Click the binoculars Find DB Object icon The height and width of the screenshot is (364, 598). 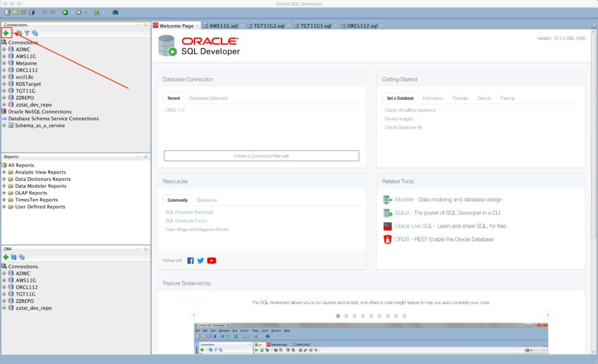click(116, 12)
